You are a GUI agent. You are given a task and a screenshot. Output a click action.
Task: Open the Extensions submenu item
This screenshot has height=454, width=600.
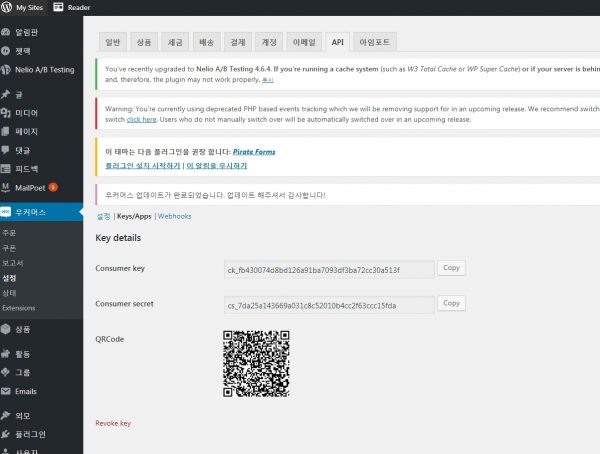coord(18,308)
